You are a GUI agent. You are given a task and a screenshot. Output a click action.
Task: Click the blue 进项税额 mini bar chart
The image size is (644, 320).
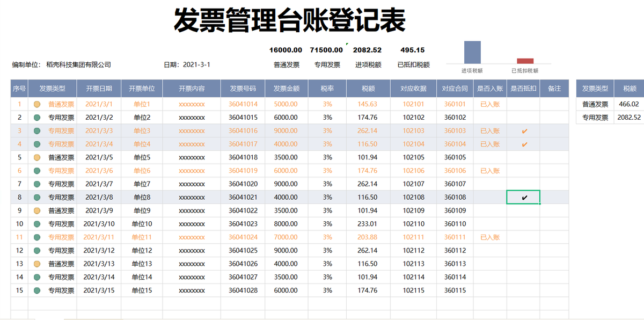click(472, 53)
